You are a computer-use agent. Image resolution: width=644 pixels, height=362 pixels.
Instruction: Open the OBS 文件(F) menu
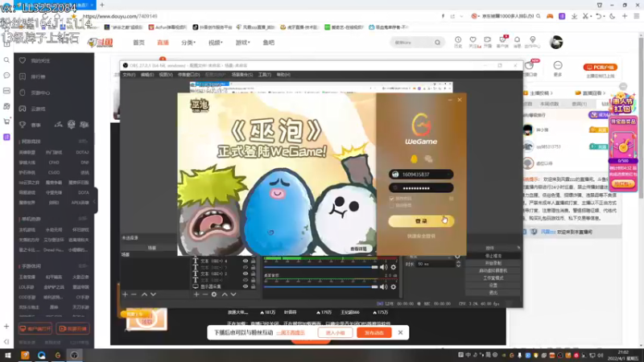click(129, 75)
